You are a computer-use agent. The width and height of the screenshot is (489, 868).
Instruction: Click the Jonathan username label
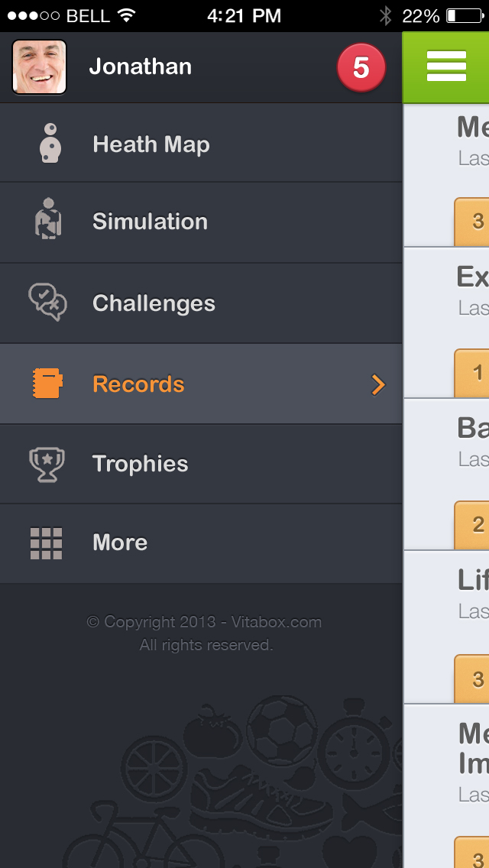click(141, 67)
